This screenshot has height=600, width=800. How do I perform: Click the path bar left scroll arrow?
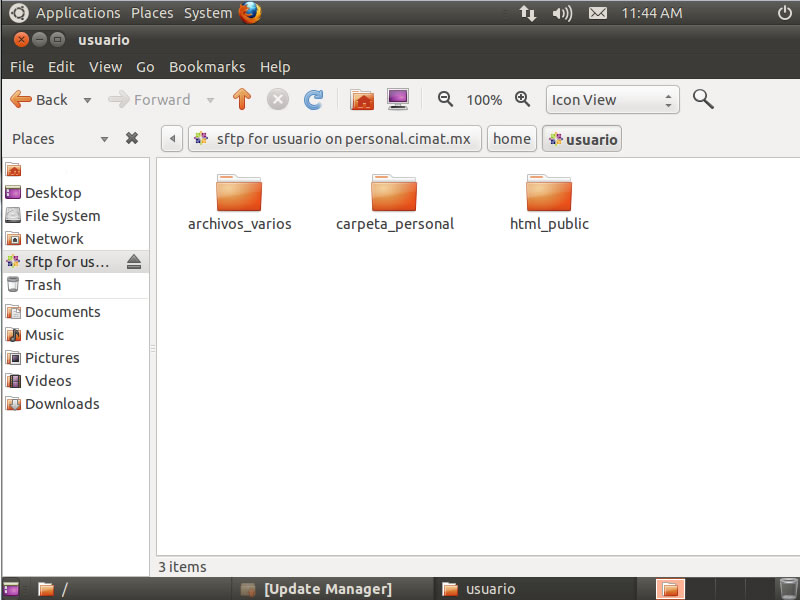[172, 139]
